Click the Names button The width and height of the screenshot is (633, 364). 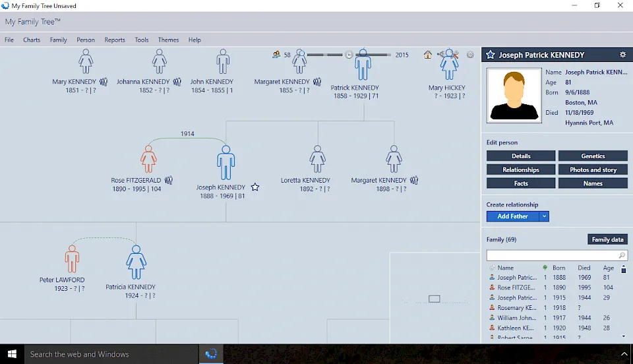593,183
